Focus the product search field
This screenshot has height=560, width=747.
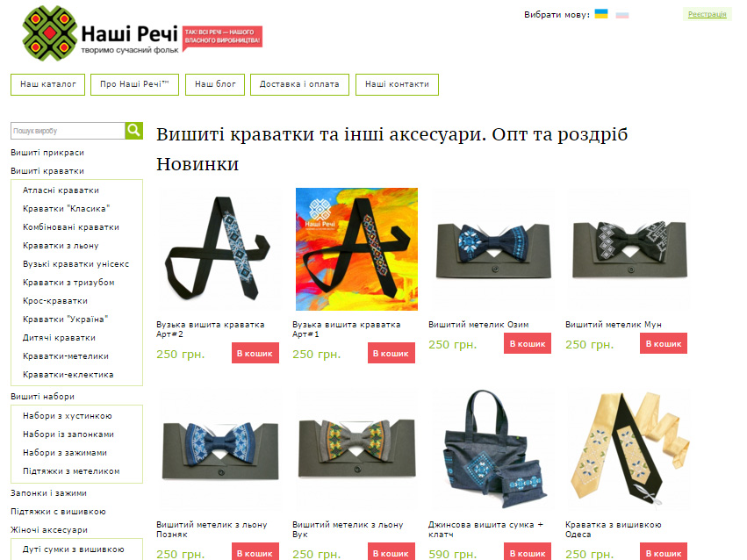pos(68,131)
